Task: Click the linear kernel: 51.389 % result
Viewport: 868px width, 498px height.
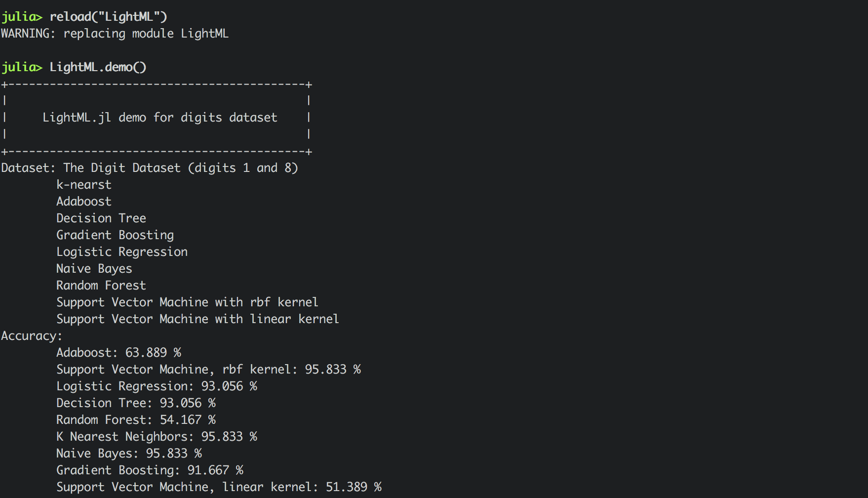Action: [302, 487]
